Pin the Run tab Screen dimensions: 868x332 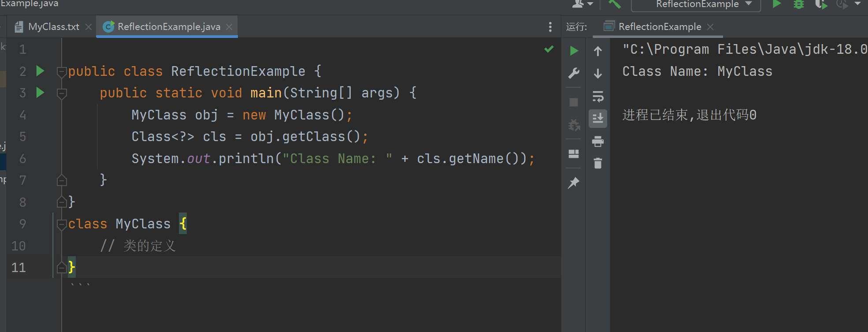pyautogui.click(x=574, y=183)
